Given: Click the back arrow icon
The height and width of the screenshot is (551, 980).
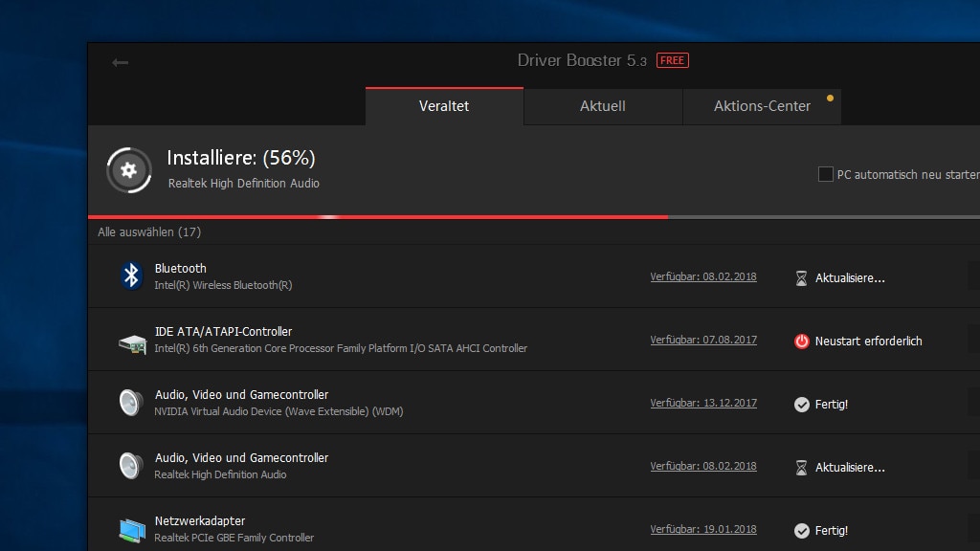Looking at the screenshot, I should 120,62.
